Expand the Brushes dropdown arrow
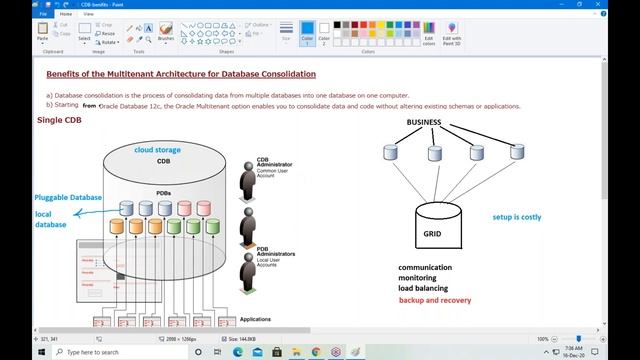 coord(166,43)
